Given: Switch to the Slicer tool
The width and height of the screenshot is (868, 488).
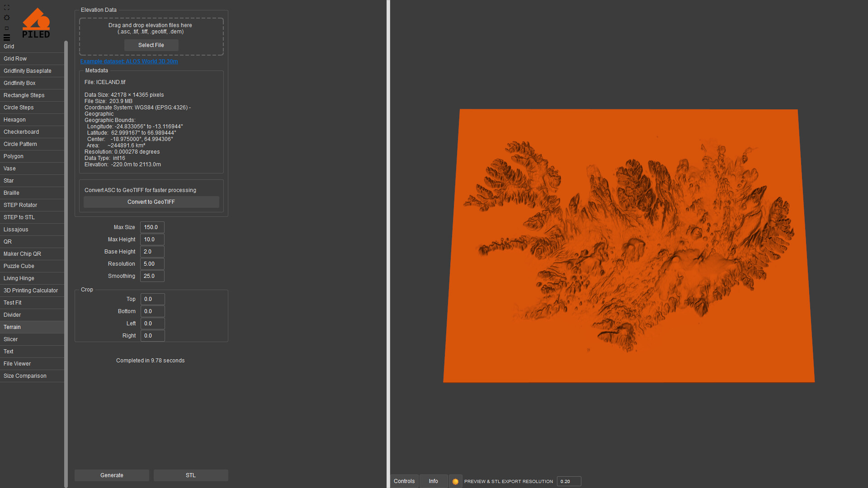Looking at the screenshot, I should [x=11, y=339].
